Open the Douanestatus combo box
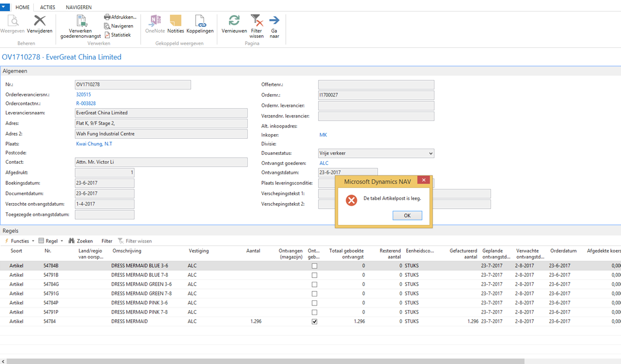621x364 pixels. click(x=376, y=153)
